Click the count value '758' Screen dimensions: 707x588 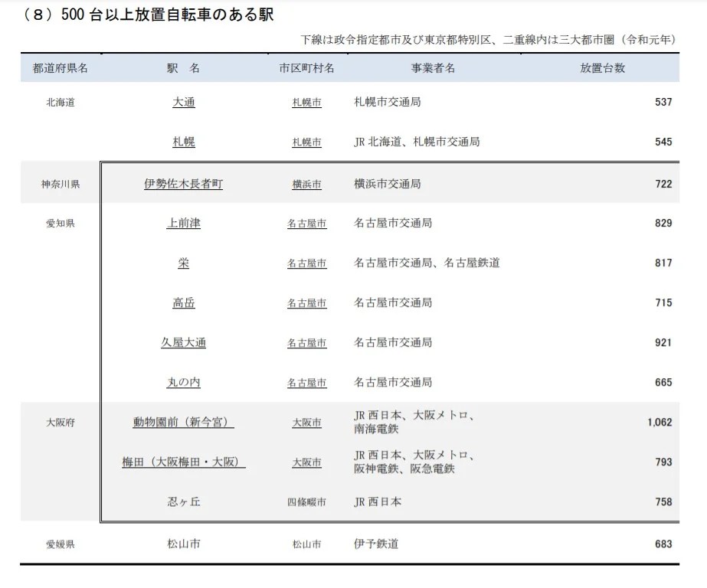coord(663,502)
